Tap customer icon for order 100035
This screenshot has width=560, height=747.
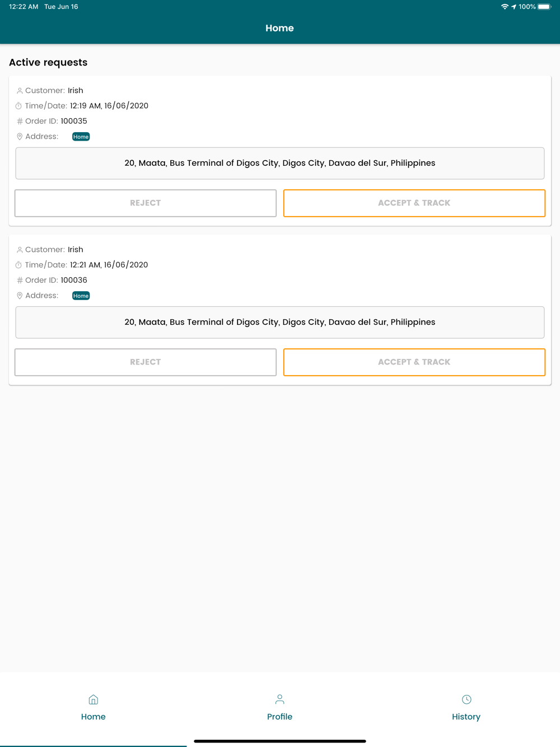(20, 91)
